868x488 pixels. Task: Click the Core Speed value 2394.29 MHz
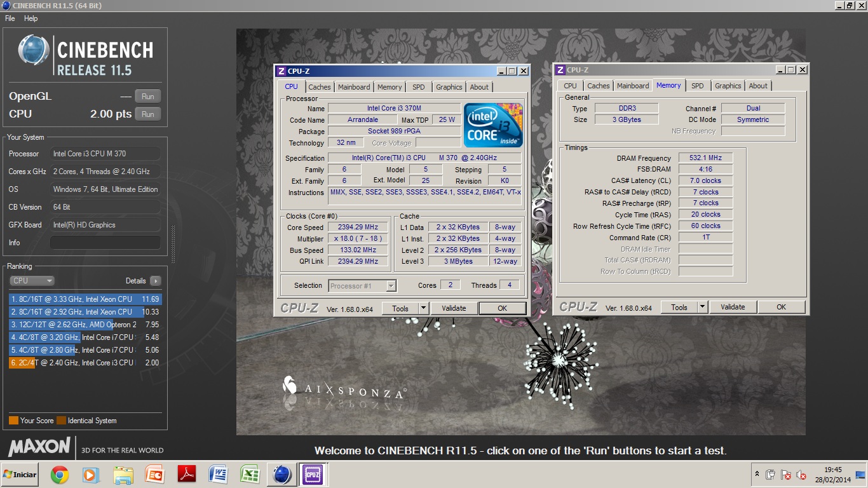click(x=359, y=227)
